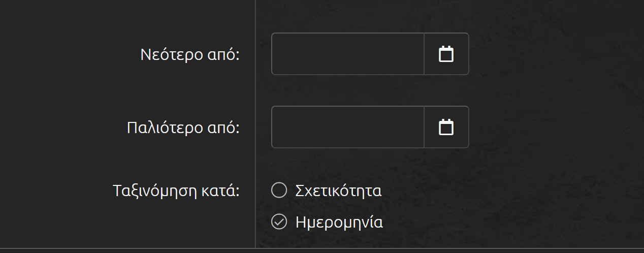644x253 pixels.
Task: Click the Ταξινόμηση κατά: label
Action: (x=176, y=191)
